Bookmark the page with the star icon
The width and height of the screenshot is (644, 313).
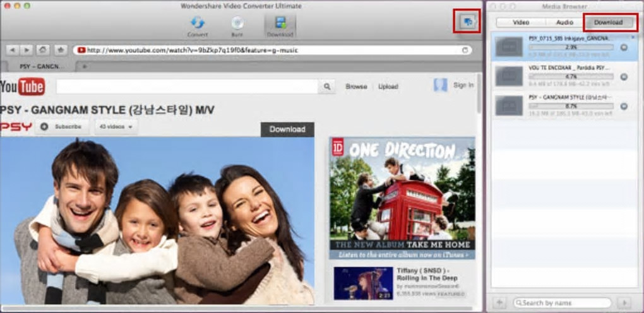click(61, 50)
